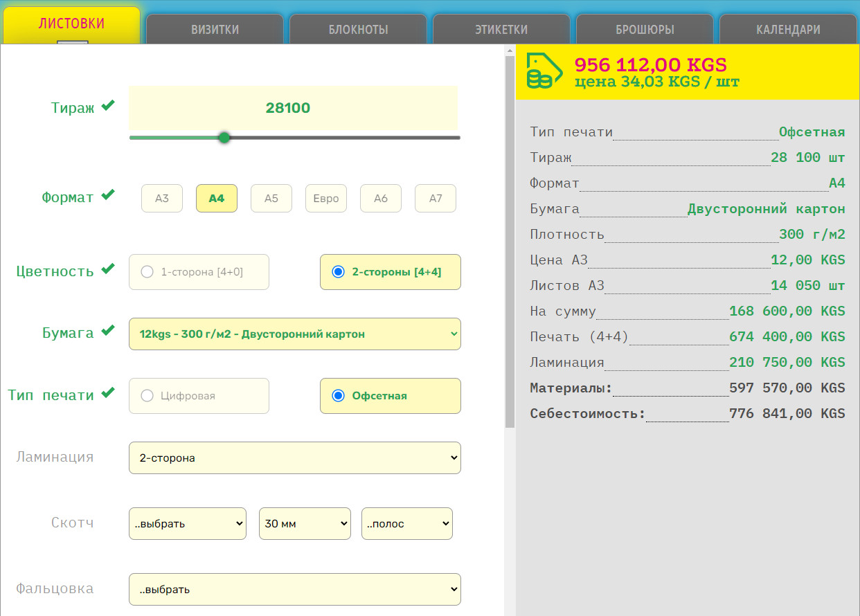Screen dimensions: 860x616
Task: Click the checkmark next to Формат
Action: coord(107,195)
